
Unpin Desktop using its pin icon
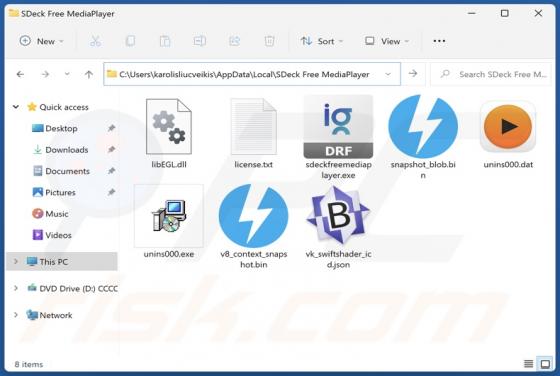point(111,128)
